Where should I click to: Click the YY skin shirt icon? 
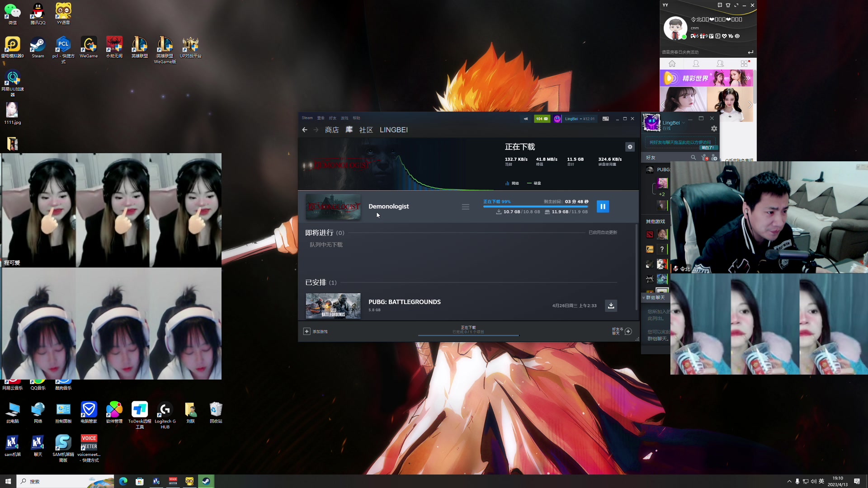728,5
